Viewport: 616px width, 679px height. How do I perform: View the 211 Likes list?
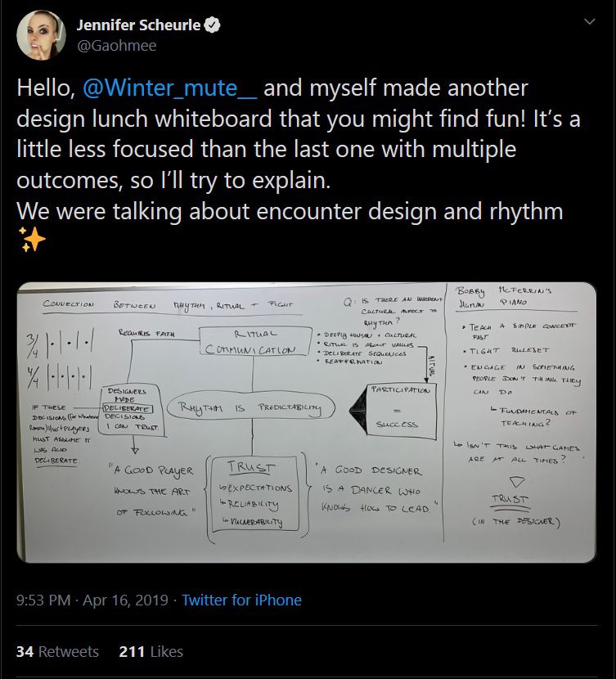click(151, 651)
